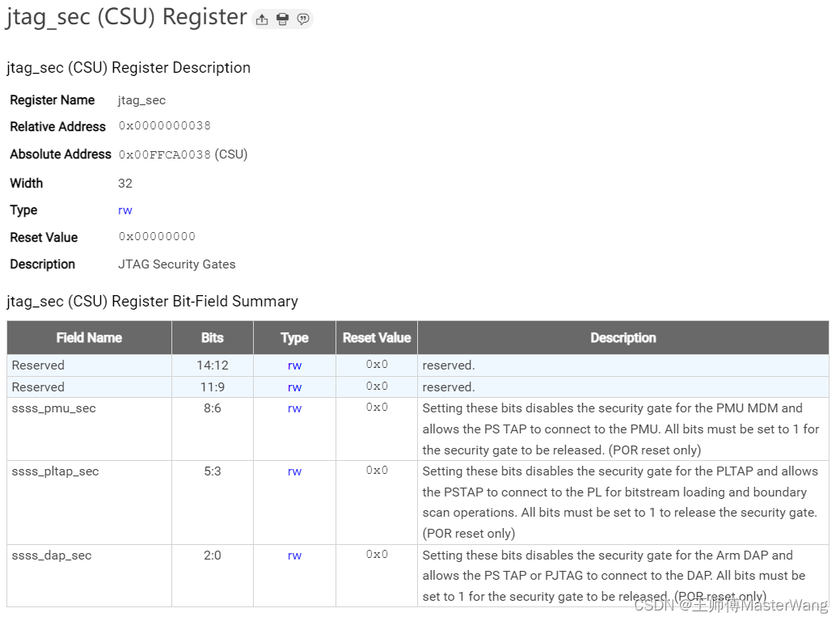
Task: Select the Type column header
Action: (294, 337)
